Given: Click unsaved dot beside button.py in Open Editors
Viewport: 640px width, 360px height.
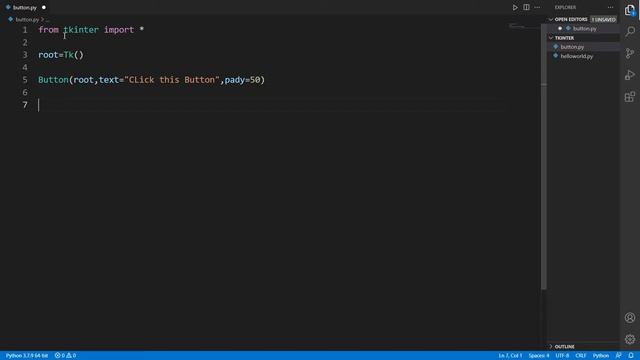Looking at the screenshot, I should (560, 29).
